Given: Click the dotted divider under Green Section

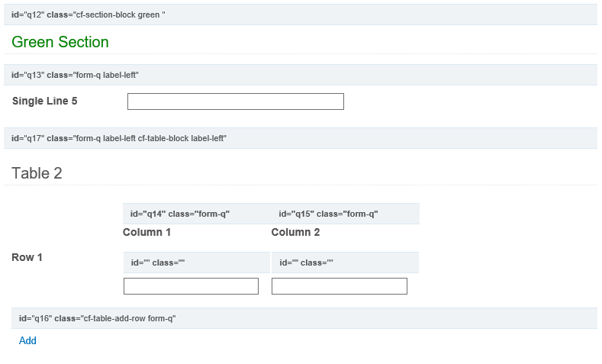Looking at the screenshot, I should pyautogui.click(x=301, y=54).
